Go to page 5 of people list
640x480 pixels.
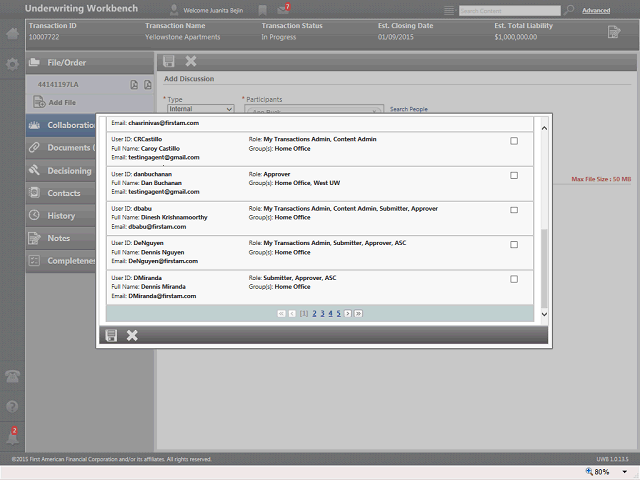pos(338,313)
